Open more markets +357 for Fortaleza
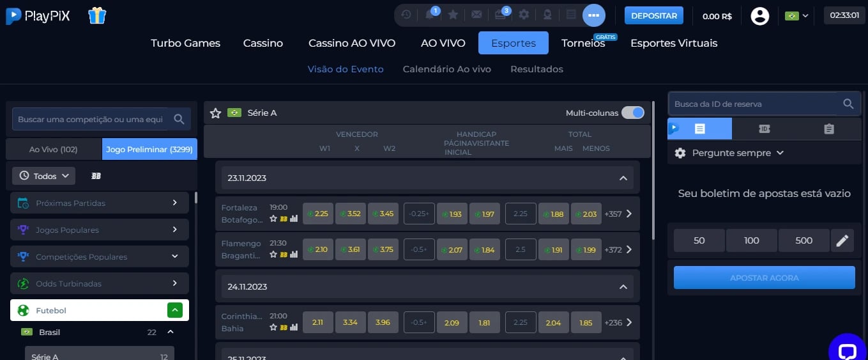868x360 pixels. pos(618,214)
